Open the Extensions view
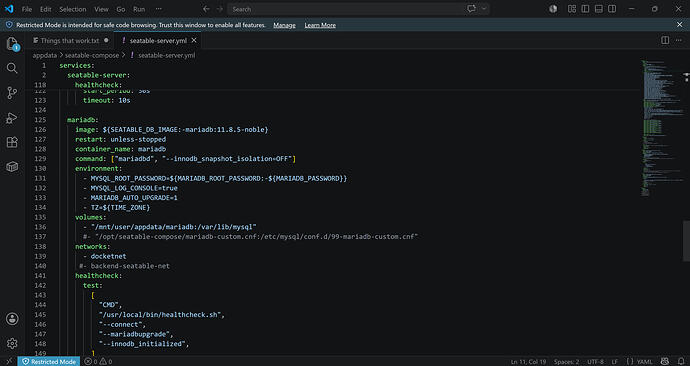The width and height of the screenshot is (690, 366). [x=12, y=142]
